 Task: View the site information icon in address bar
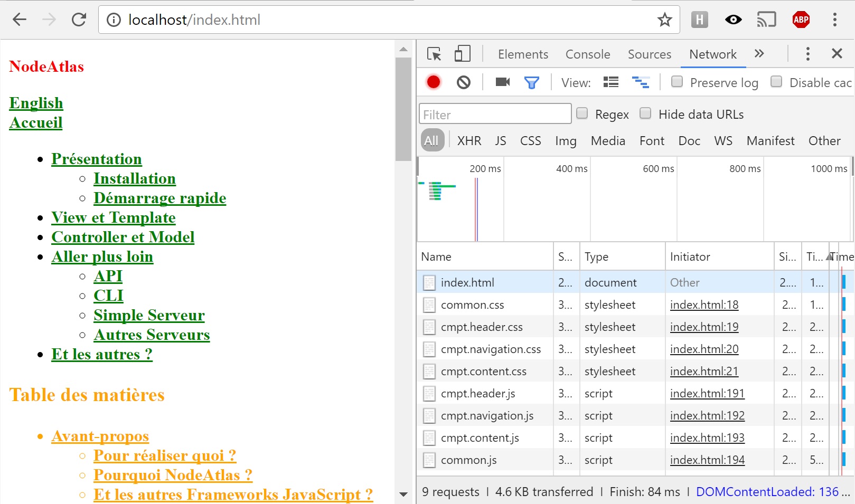click(x=114, y=20)
